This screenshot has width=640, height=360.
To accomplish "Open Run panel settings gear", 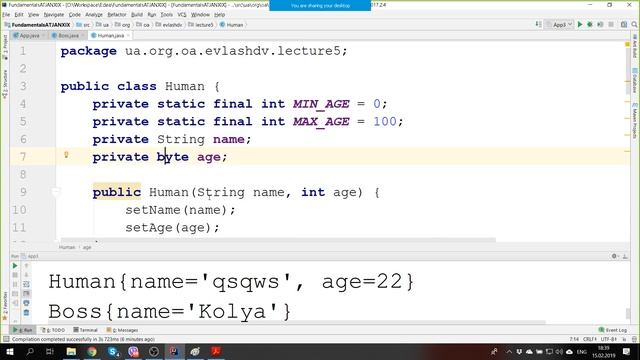I will [615, 256].
